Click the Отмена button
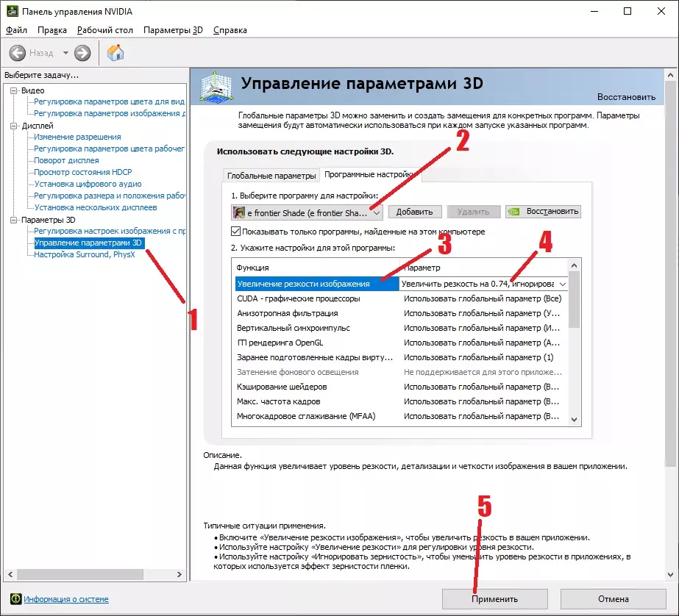Screen dimensions: 679x616 [614, 599]
